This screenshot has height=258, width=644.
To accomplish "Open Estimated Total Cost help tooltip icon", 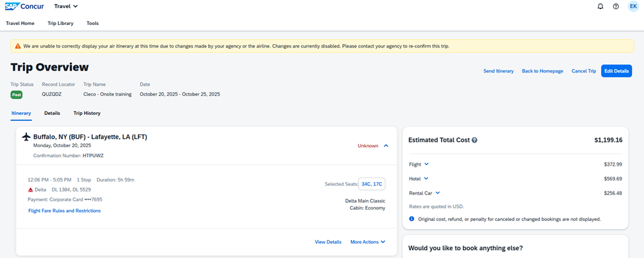I will pyautogui.click(x=474, y=140).
